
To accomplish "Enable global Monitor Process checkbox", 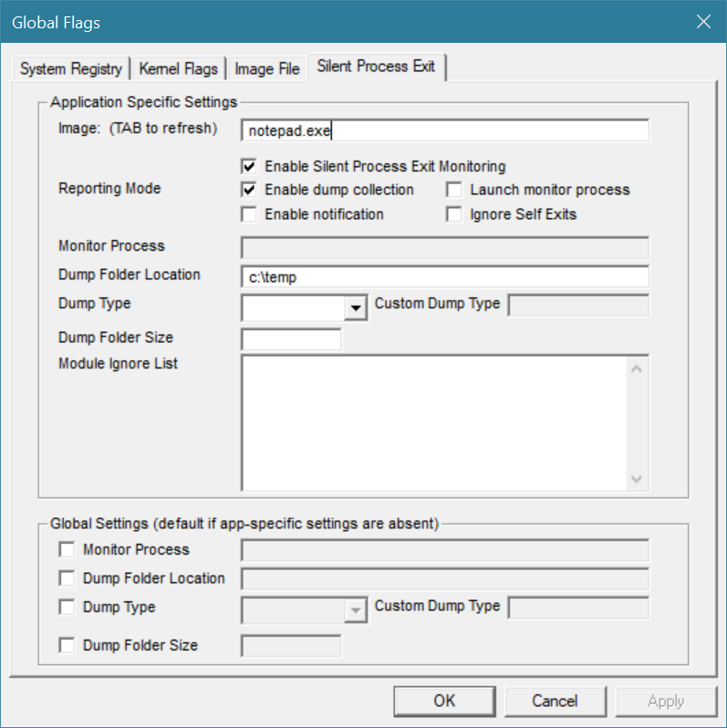I will [67, 550].
